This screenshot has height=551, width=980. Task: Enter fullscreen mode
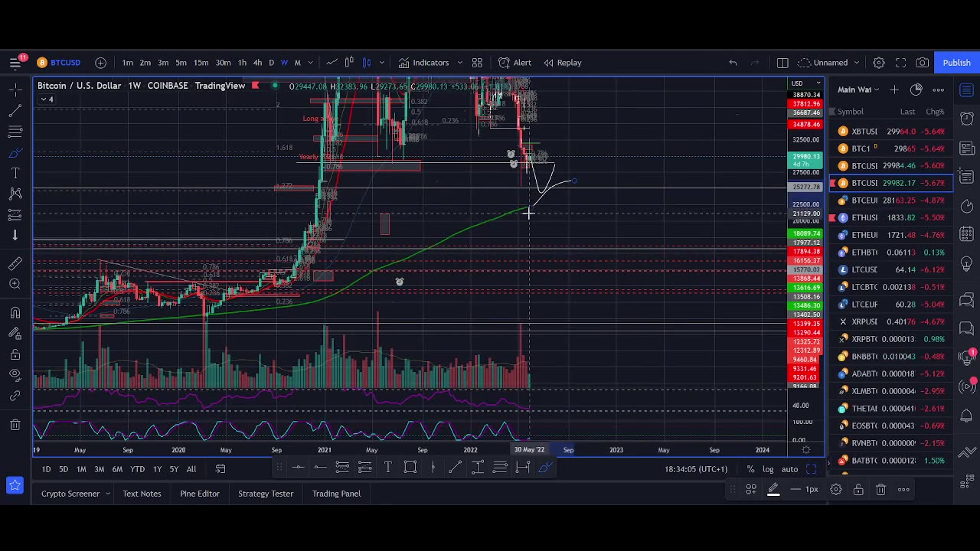point(901,63)
